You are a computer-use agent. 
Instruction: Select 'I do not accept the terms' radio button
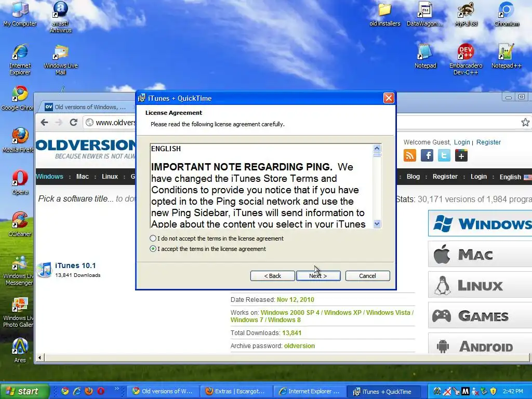tap(153, 238)
